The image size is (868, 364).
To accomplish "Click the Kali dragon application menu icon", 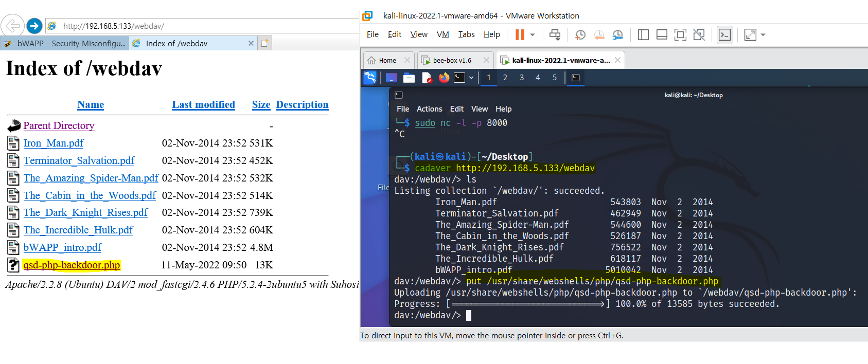I will click(370, 78).
